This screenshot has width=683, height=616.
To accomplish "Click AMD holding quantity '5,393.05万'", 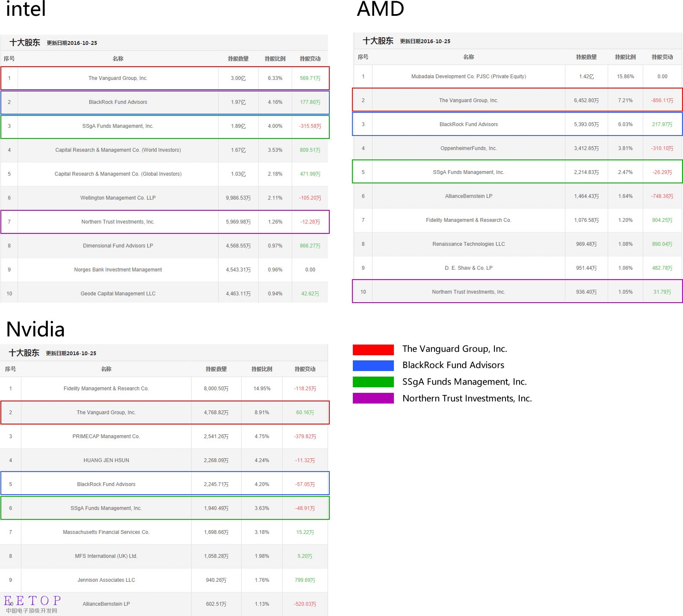I will (586, 124).
